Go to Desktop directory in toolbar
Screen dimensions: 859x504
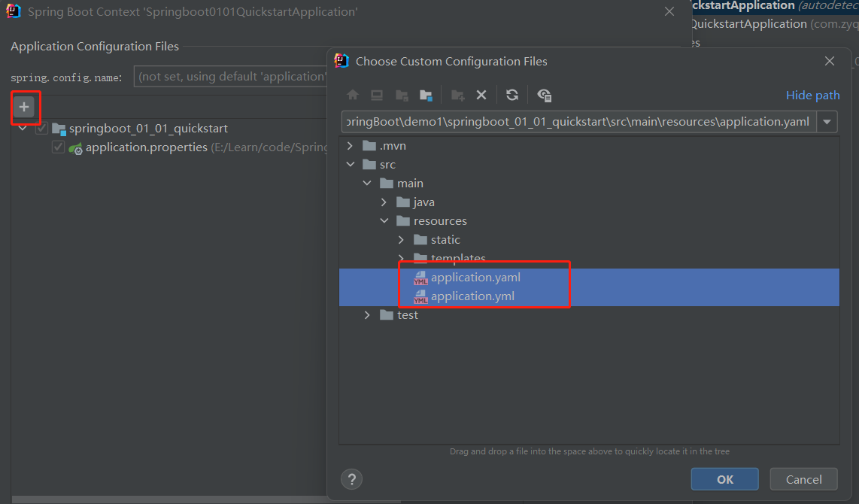tap(377, 95)
